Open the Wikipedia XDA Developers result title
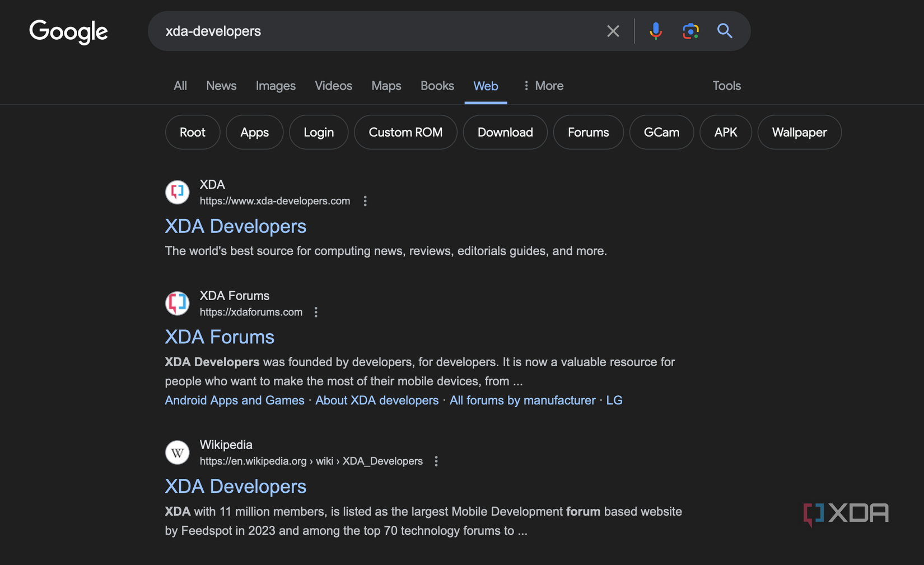This screenshot has width=924, height=565. [x=236, y=487]
